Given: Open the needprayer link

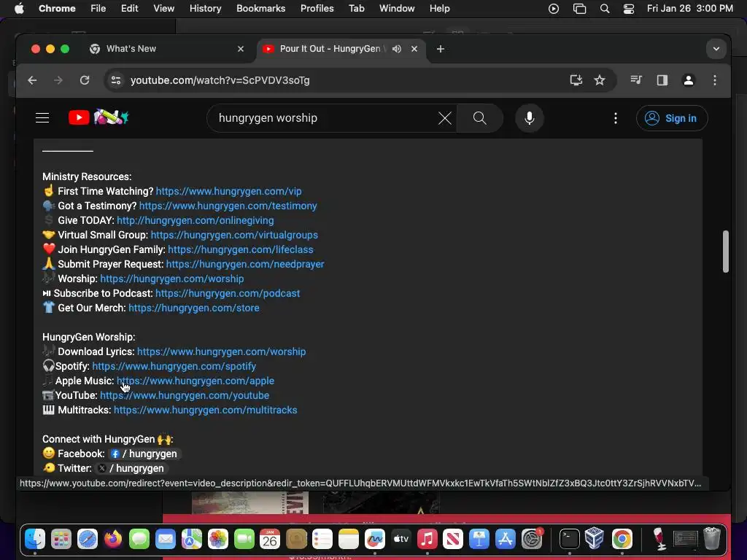Looking at the screenshot, I should pos(245,264).
